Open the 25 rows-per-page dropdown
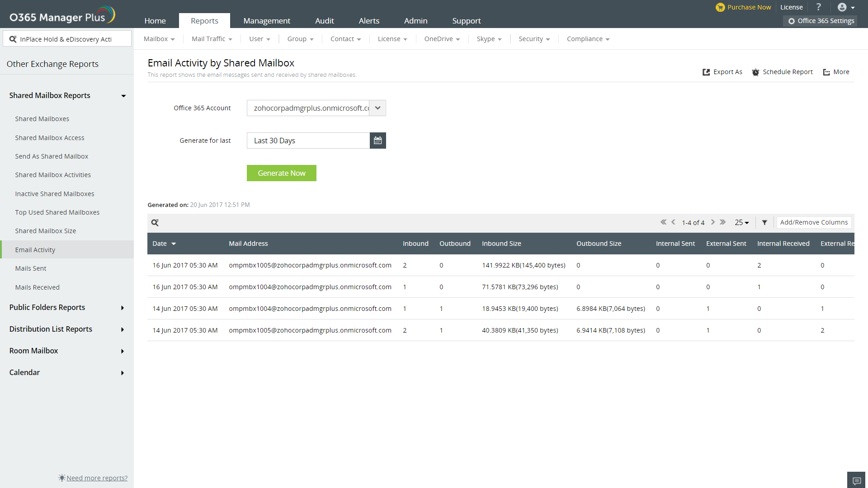The height and width of the screenshot is (488, 868). coord(741,222)
